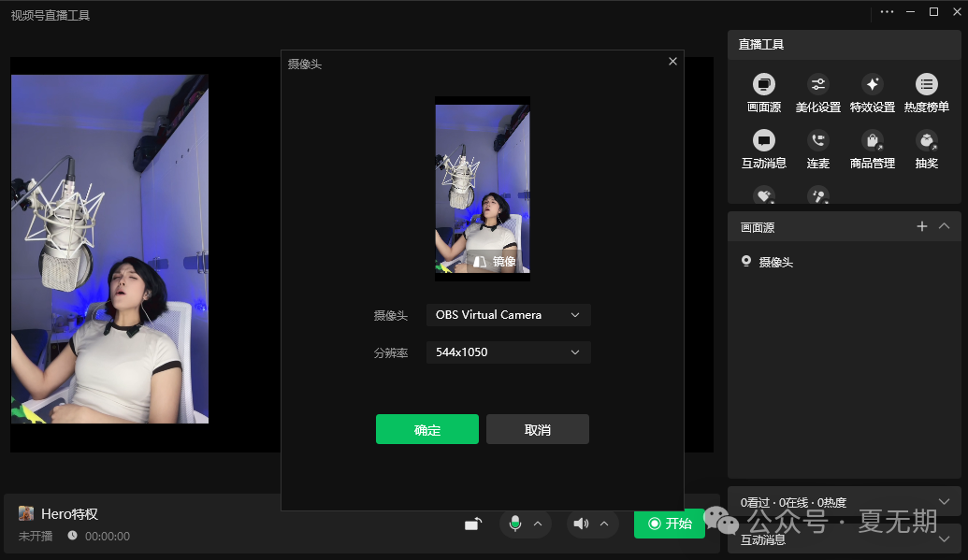Open the 抽奖 lottery tool
This screenshot has height=560, width=968.
point(925,148)
